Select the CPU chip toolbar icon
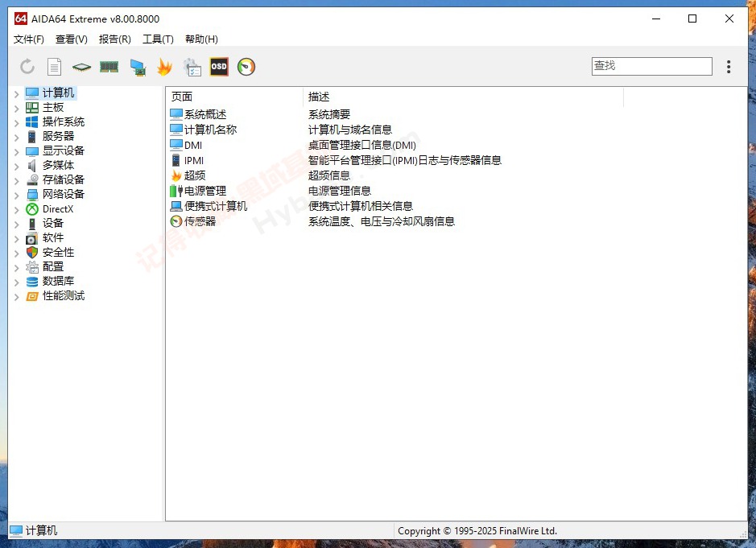Viewport: 756px width, 548px height. (81, 67)
